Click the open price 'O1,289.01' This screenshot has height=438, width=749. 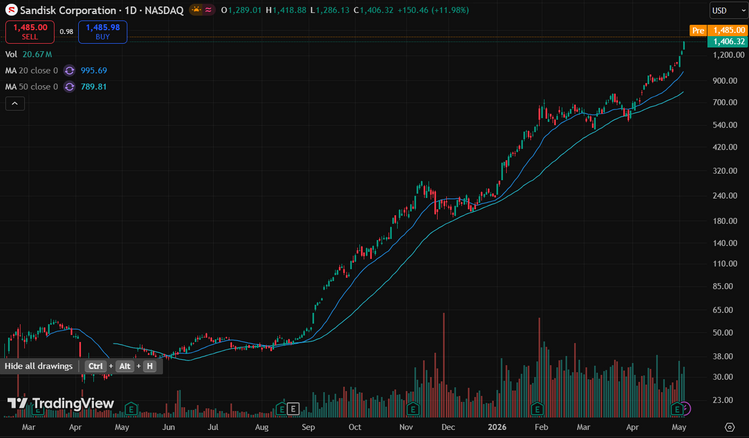[241, 10]
